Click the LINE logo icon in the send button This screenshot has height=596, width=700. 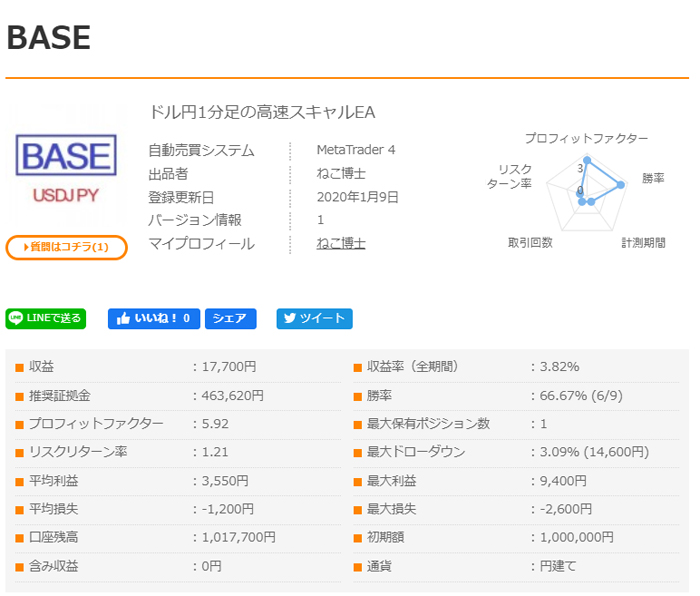pos(16,319)
